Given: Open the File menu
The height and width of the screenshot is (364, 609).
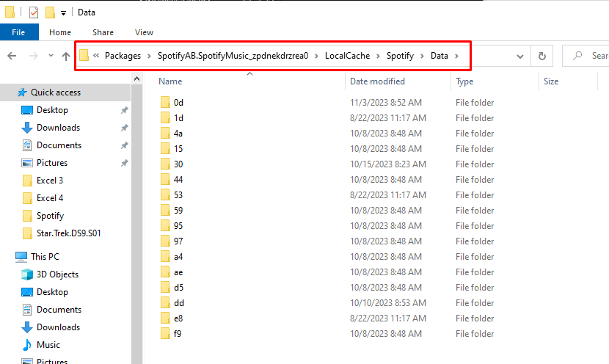Looking at the screenshot, I should [19, 32].
